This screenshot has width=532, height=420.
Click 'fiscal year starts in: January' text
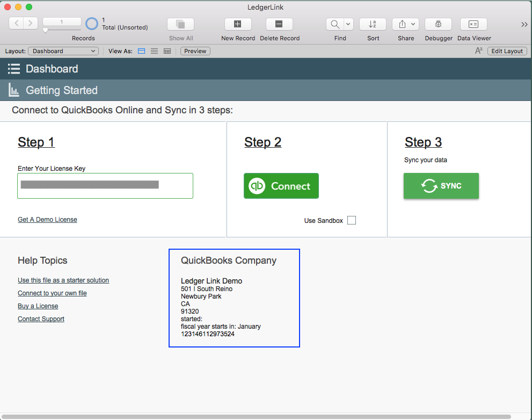pyautogui.click(x=221, y=327)
